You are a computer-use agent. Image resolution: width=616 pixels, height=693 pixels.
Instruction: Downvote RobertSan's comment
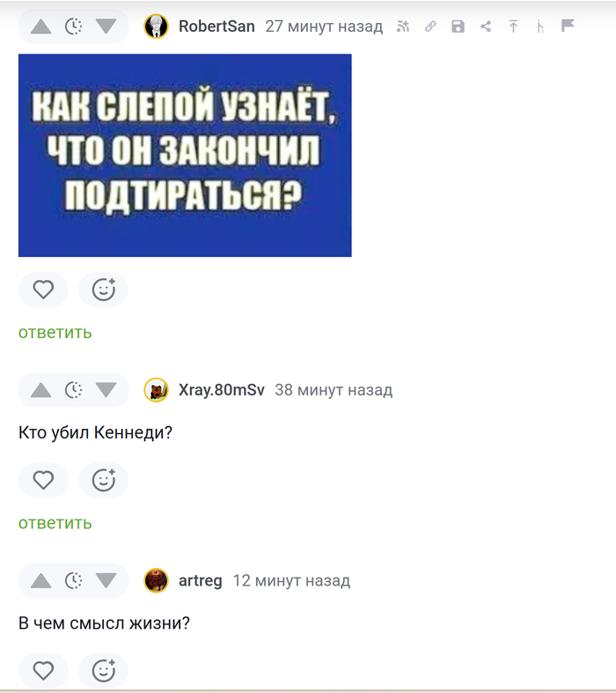coord(106,26)
